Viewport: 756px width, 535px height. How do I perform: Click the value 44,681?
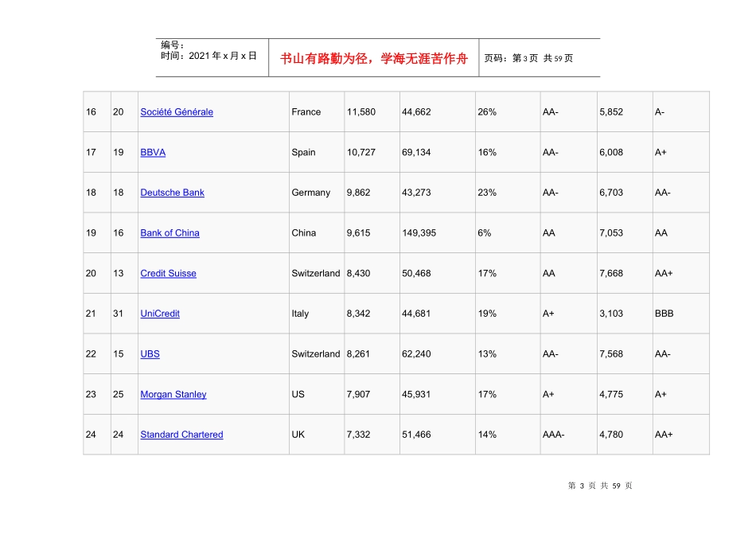coord(416,314)
